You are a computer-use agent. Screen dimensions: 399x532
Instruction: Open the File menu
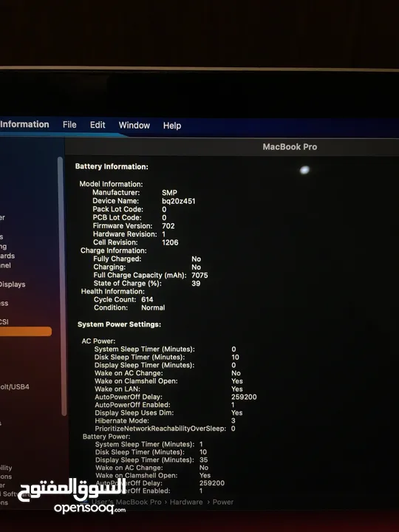click(x=69, y=125)
